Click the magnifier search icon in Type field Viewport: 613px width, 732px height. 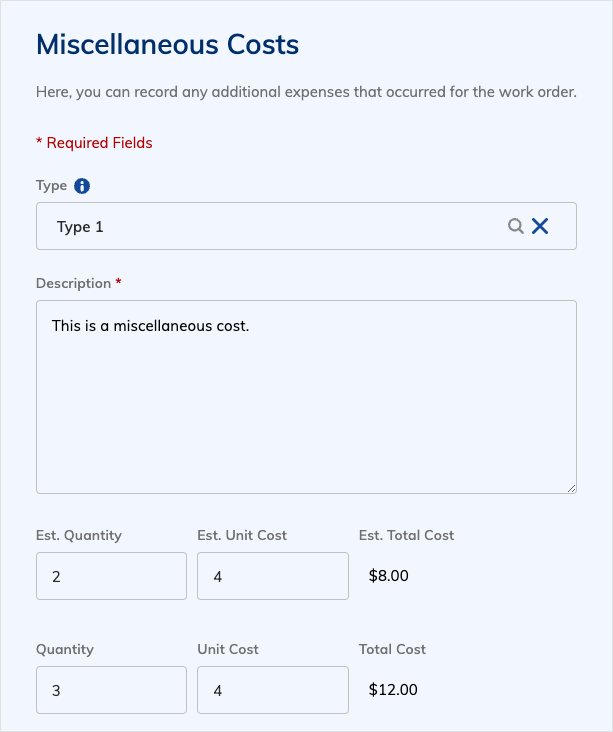[515, 226]
